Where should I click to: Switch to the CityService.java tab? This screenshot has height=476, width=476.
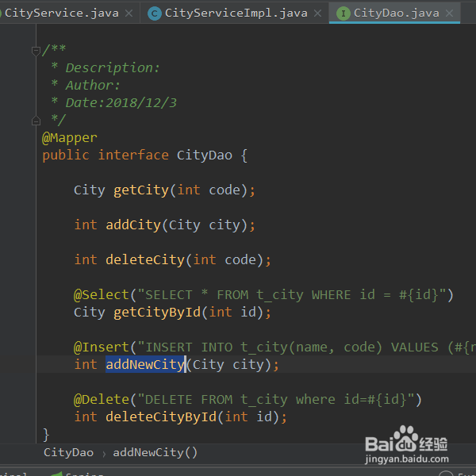click(x=62, y=13)
